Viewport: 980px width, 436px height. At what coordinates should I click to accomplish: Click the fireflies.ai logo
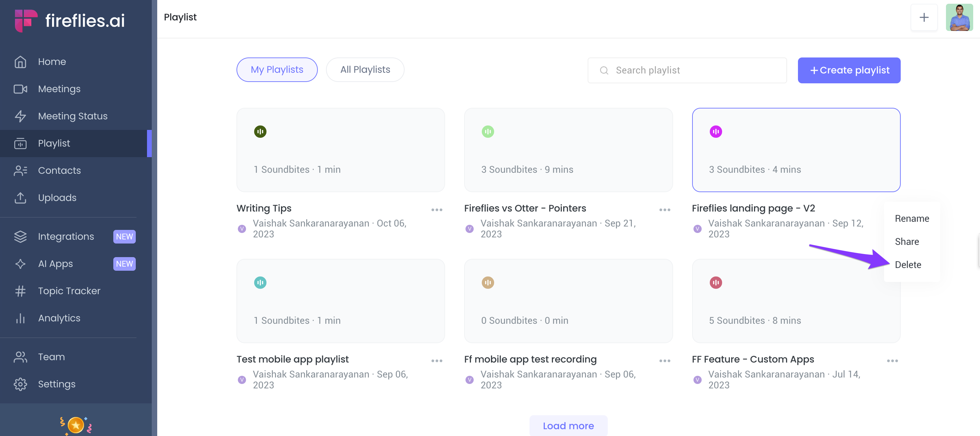[x=70, y=20]
